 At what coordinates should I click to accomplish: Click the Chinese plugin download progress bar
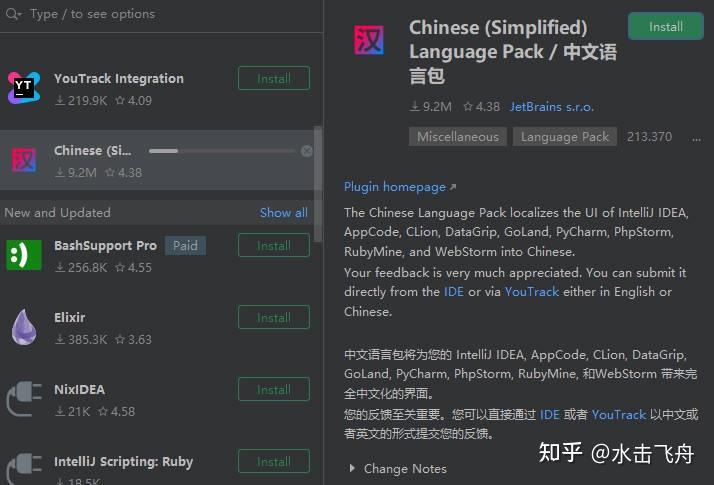coord(221,151)
